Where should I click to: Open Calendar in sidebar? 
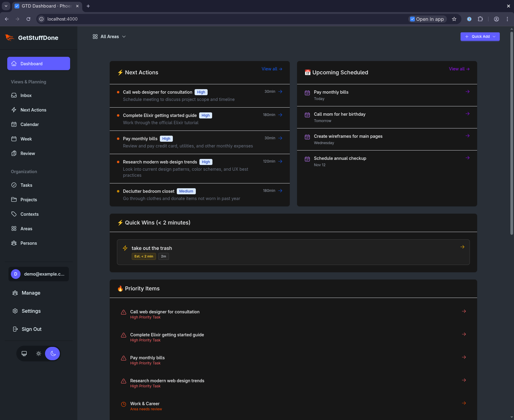point(39,124)
